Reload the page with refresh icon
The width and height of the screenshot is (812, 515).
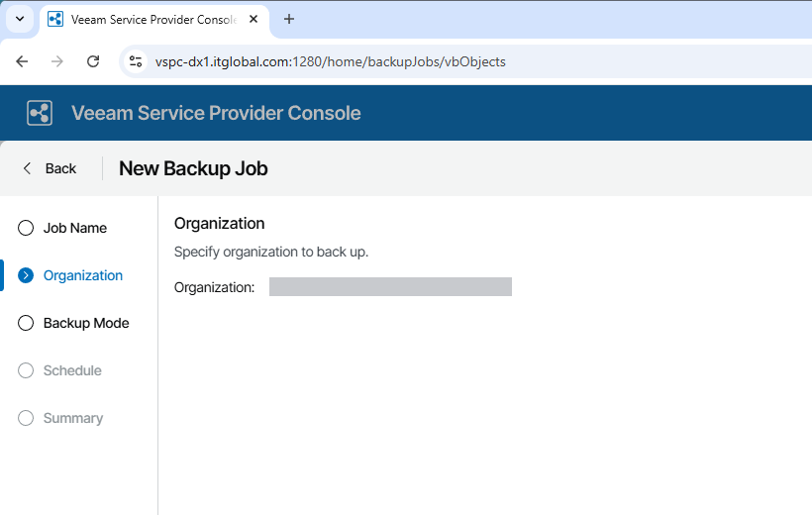(93, 61)
